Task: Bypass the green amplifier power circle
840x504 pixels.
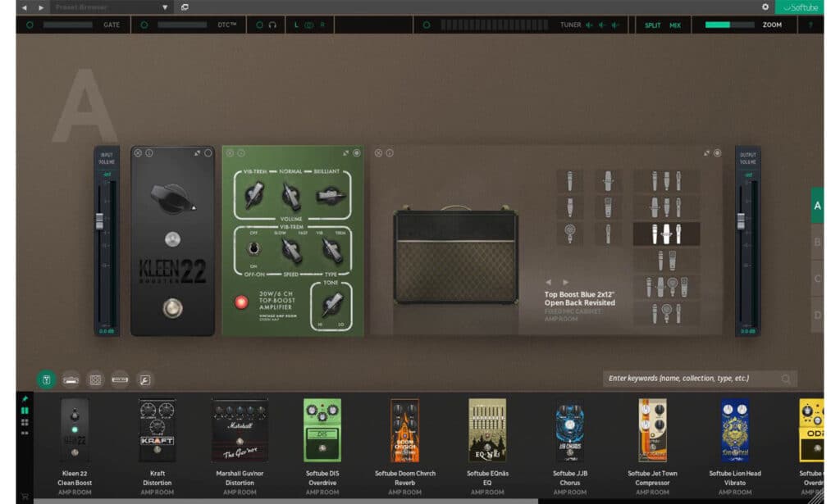Action: (358, 153)
